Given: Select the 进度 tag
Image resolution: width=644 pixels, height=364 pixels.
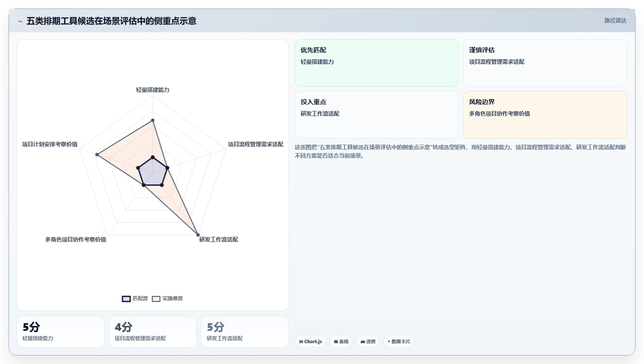Looking at the screenshot, I should point(368,341).
